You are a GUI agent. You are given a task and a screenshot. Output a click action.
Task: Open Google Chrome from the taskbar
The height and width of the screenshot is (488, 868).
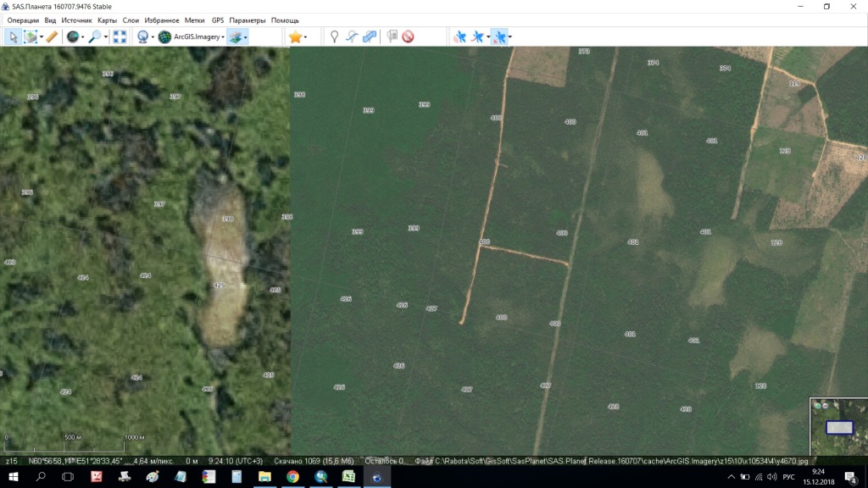pyautogui.click(x=292, y=477)
